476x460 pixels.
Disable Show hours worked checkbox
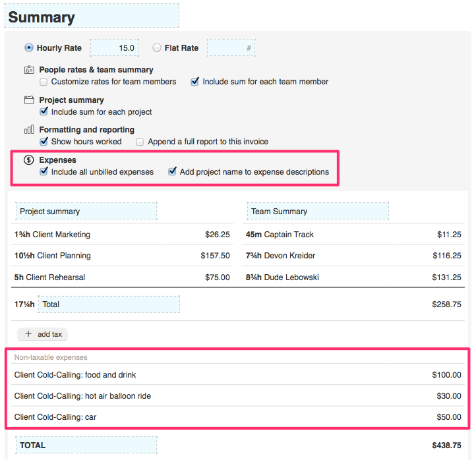pyautogui.click(x=44, y=142)
